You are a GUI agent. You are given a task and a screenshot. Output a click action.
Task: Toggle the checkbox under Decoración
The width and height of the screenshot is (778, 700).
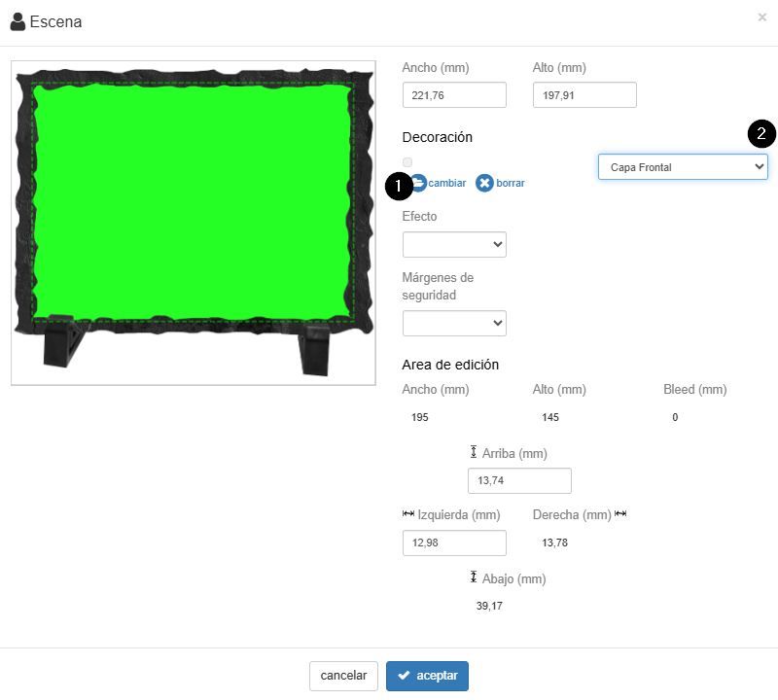(407, 161)
